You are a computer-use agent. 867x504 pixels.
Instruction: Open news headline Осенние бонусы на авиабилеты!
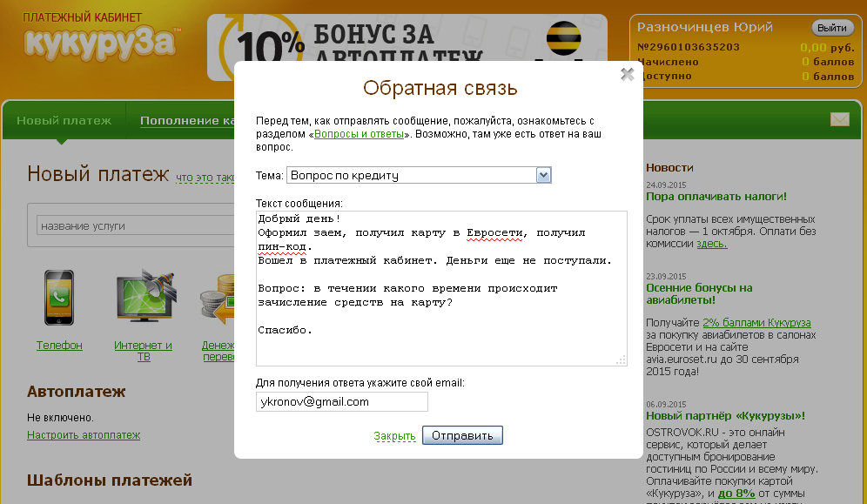699,294
